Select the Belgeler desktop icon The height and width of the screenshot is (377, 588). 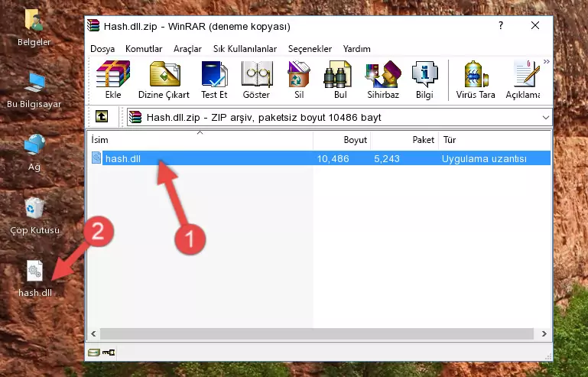coord(34,28)
